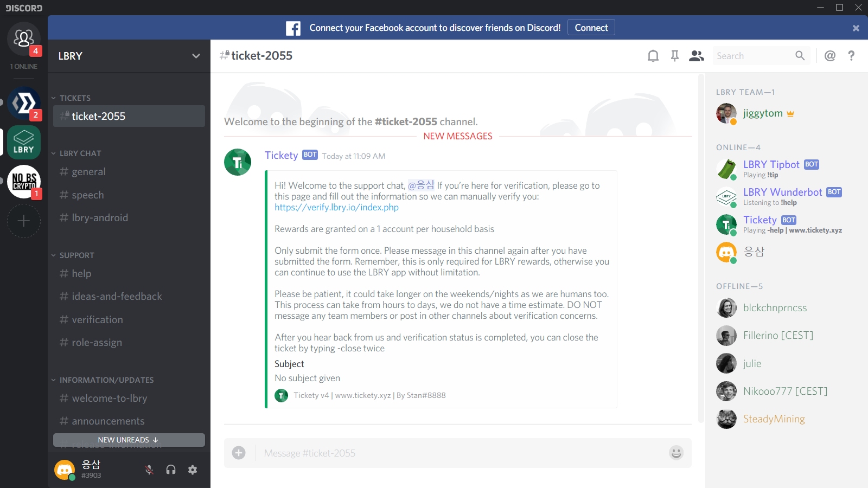The width and height of the screenshot is (868, 488).
Task: Toggle headphones deafen
Action: (171, 470)
